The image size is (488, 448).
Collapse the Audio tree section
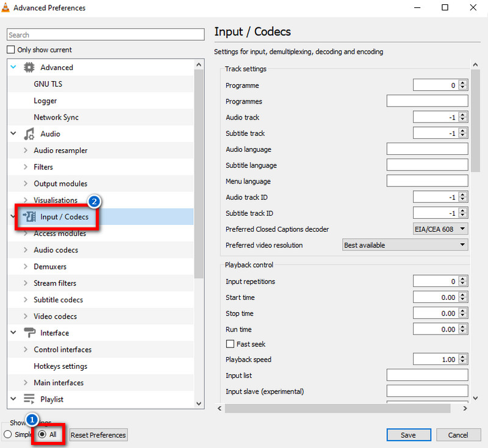tap(13, 133)
